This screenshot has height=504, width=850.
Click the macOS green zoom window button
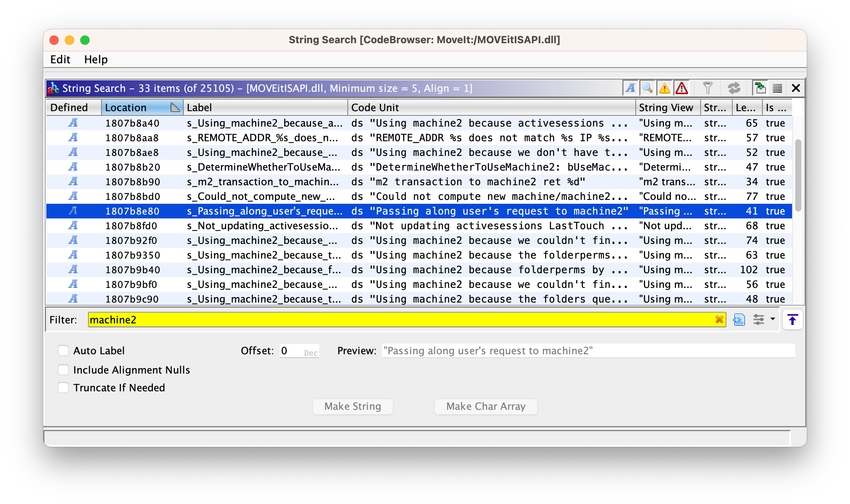click(x=85, y=40)
